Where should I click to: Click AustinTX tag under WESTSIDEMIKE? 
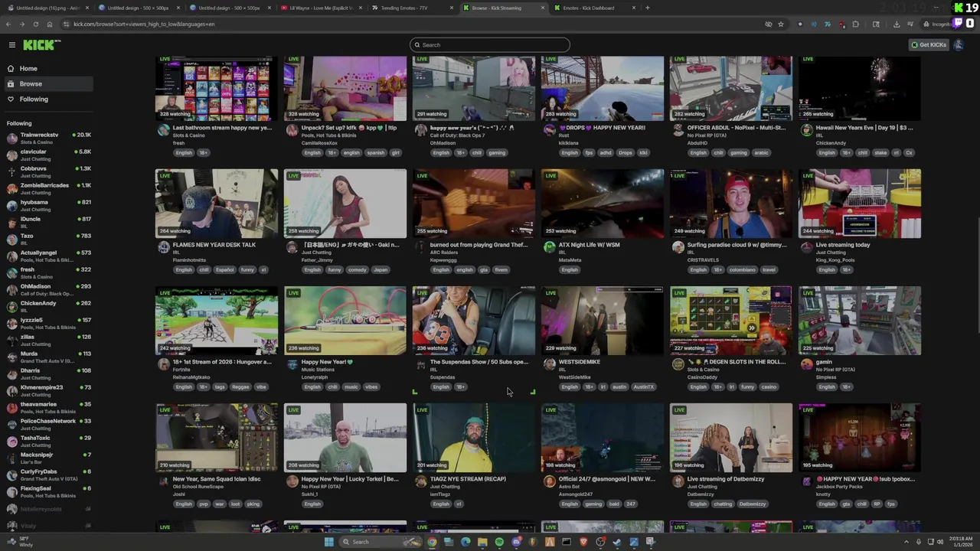[x=643, y=387]
